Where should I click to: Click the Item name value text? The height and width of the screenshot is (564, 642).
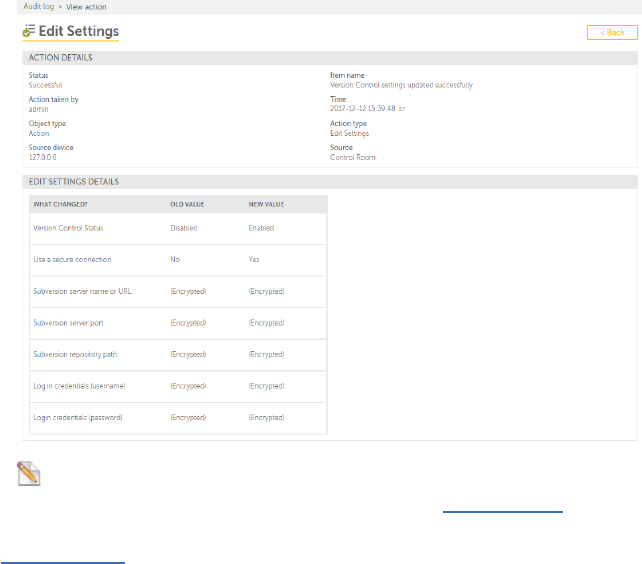(x=401, y=85)
